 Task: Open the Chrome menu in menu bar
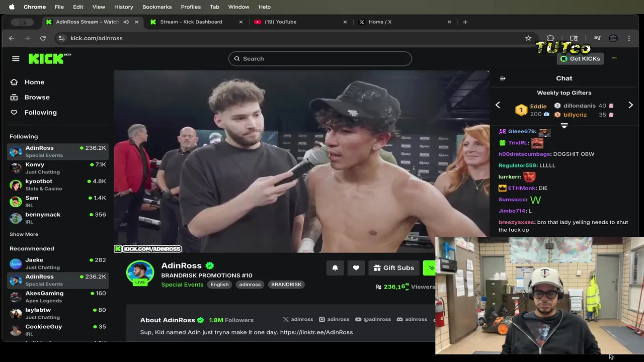pyautogui.click(x=35, y=7)
